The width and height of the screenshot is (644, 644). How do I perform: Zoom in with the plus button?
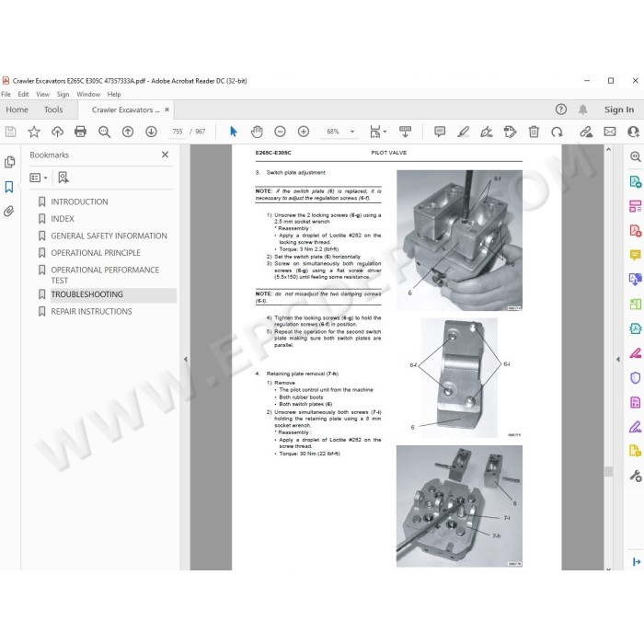coord(304,132)
